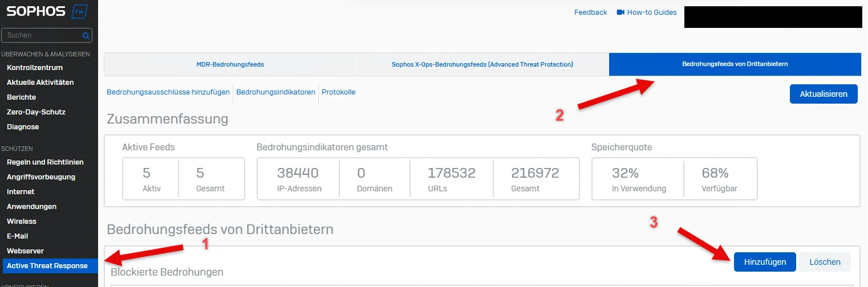
Task: Select Bedrohungsfeeds von Drittanbietern tab
Action: [x=735, y=64]
